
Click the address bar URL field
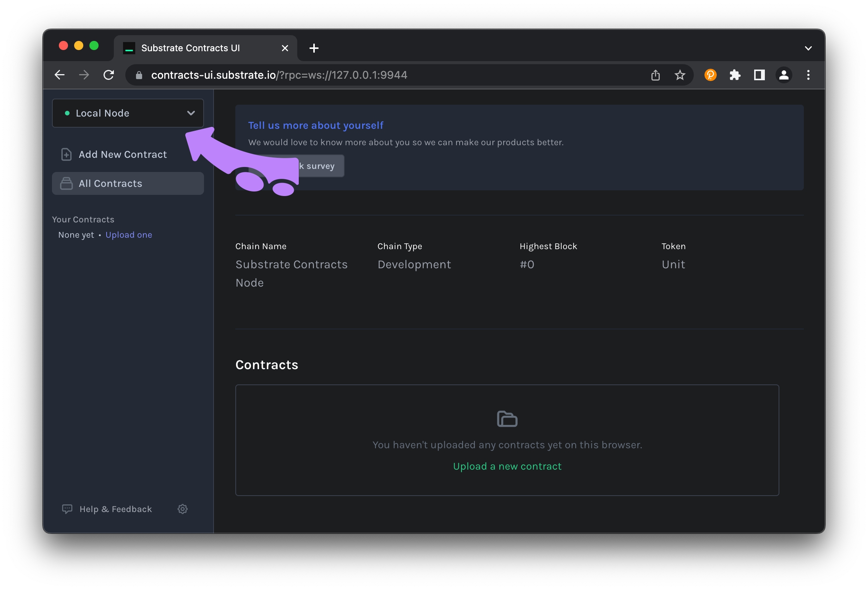(x=279, y=75)
